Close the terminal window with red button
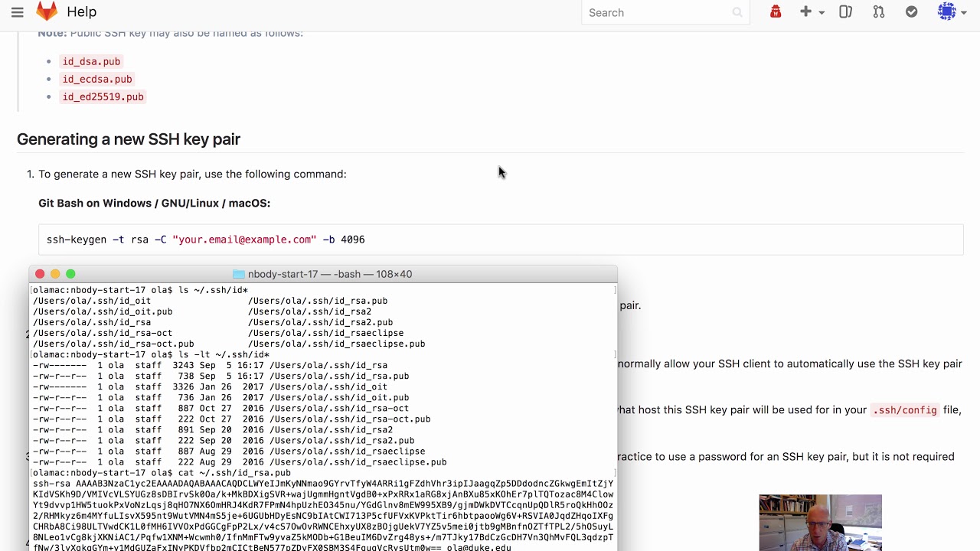 click(x=40, y=274)
